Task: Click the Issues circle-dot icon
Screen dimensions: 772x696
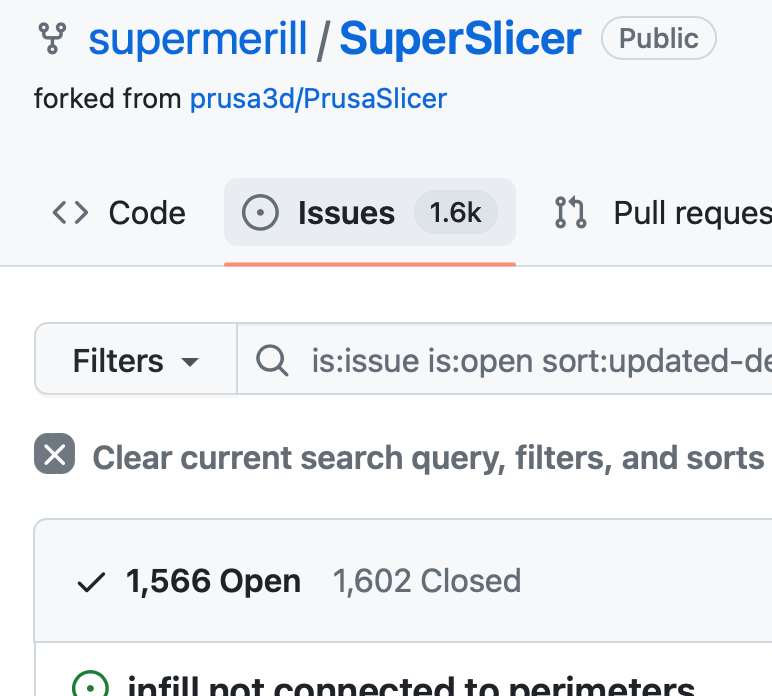Action: pyautogui.click(x=260, y=213)
